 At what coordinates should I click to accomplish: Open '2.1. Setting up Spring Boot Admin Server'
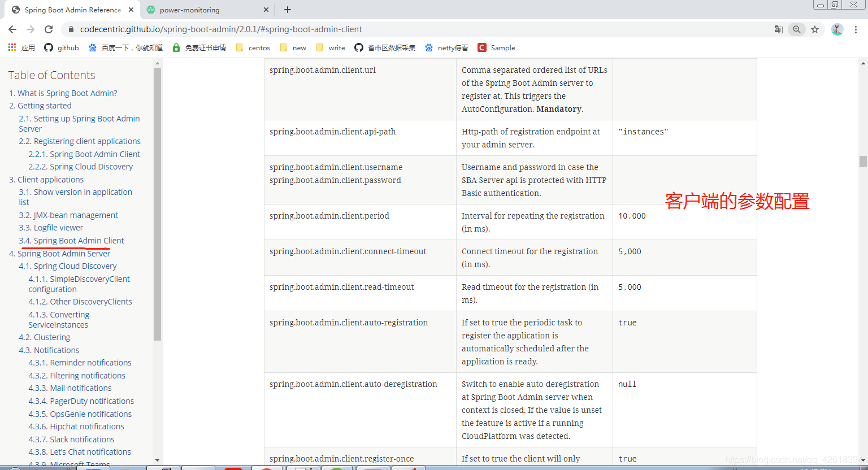tap(79, 124)
